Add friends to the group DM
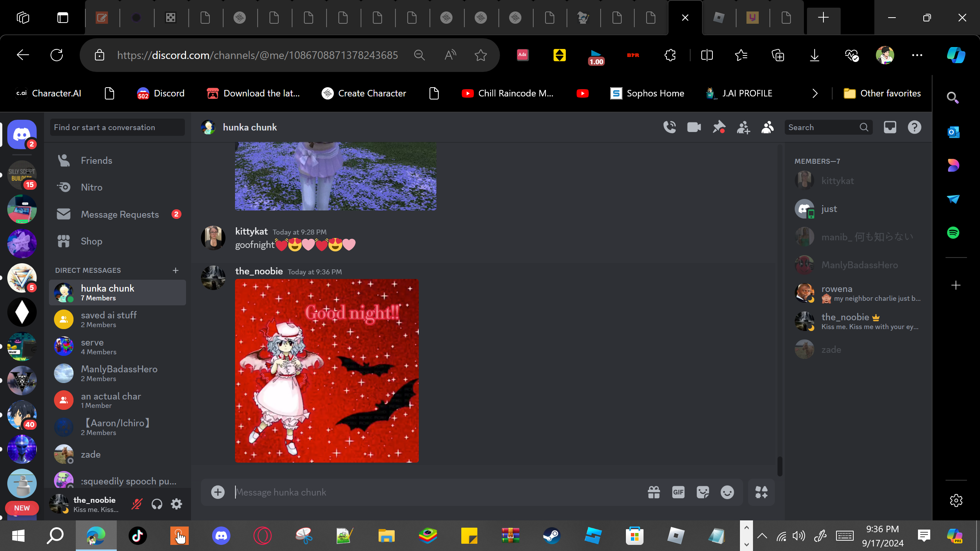Screen dimensions: 980x551 743,127
